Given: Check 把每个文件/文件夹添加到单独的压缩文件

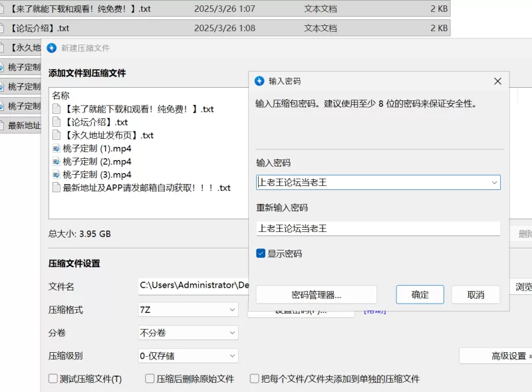Looking at the screenshot, I should [255, 379].
